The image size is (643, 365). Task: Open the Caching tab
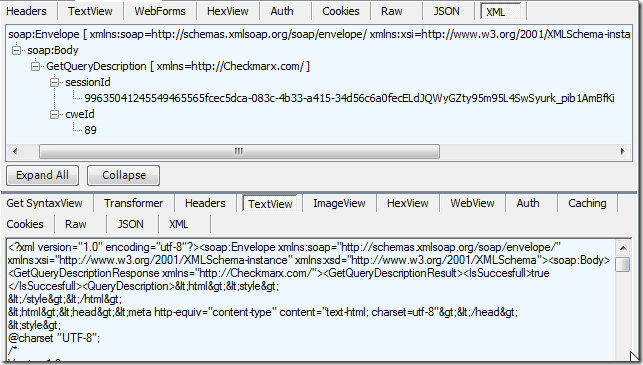pyautogui.click(x=587, y=203)
